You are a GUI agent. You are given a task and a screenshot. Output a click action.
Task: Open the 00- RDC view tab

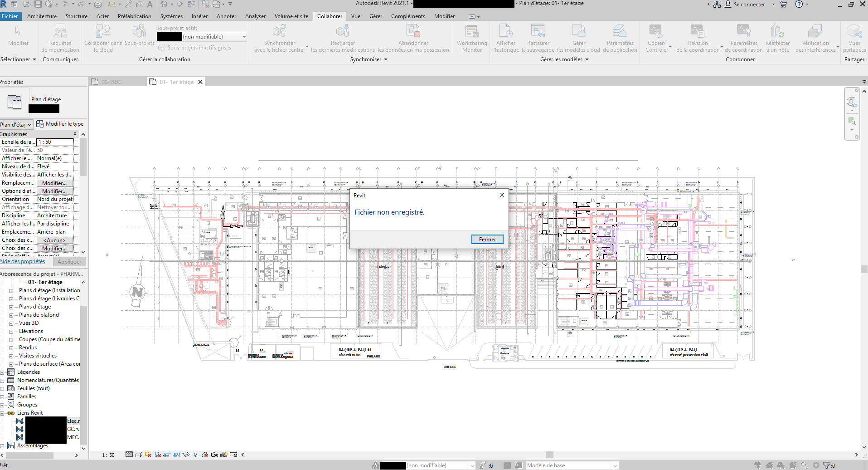coord(112,82)
